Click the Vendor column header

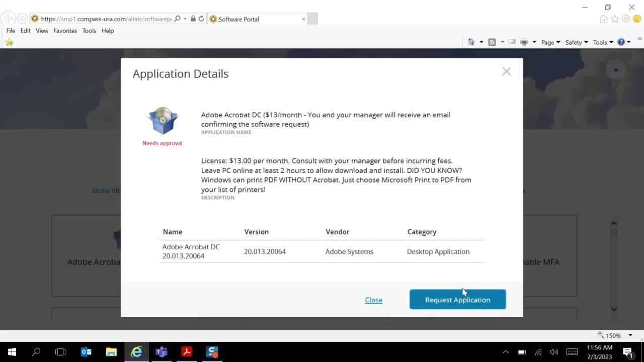coord(338,232)
